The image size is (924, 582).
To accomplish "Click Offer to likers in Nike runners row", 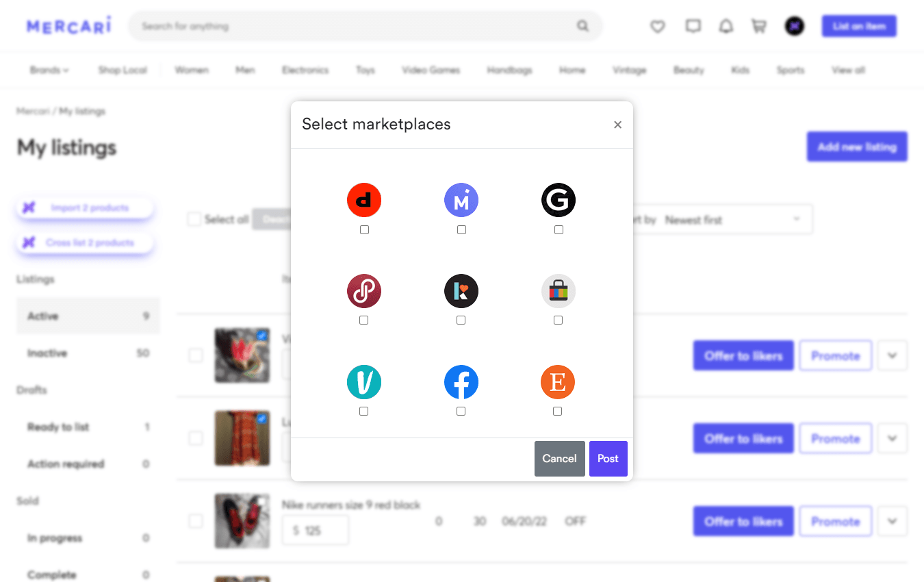I will [x=743, y=522].
